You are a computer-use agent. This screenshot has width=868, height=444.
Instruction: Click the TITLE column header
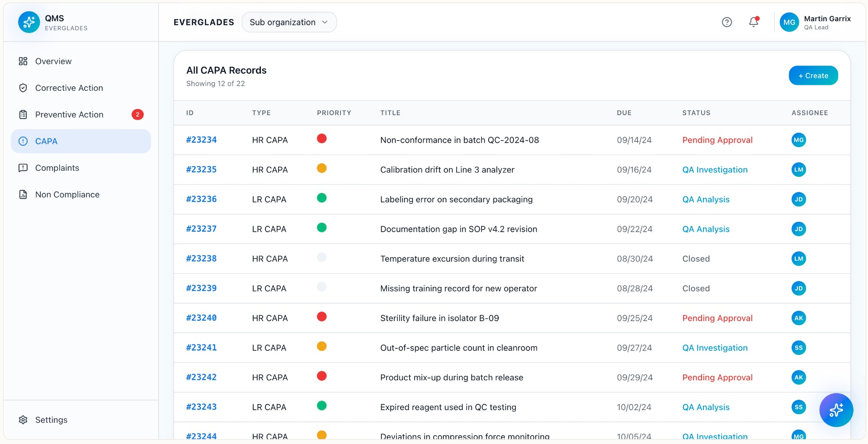tap(390, 113)
